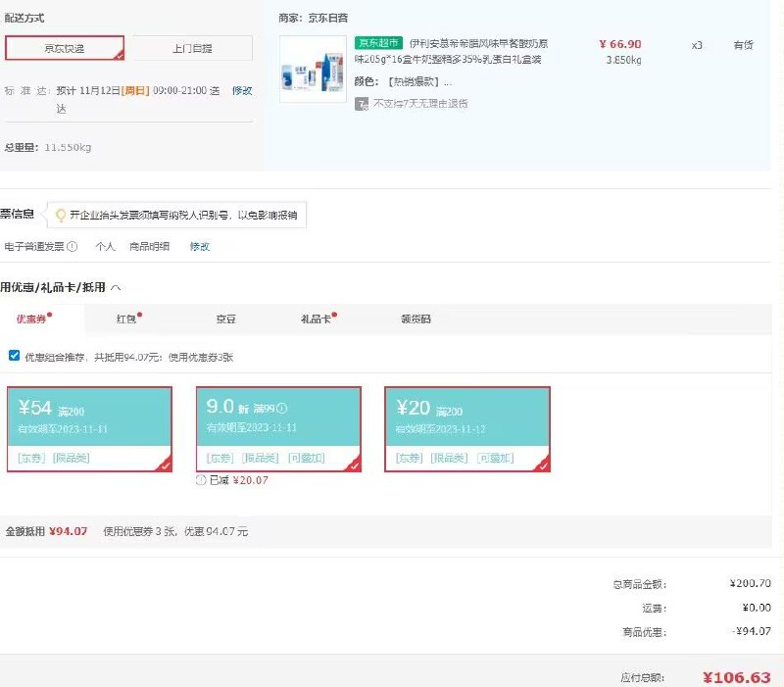Deselect the 9.0折 满99 coupon
Viewport: 784px width, 687px height.
(x=278, y=429)
